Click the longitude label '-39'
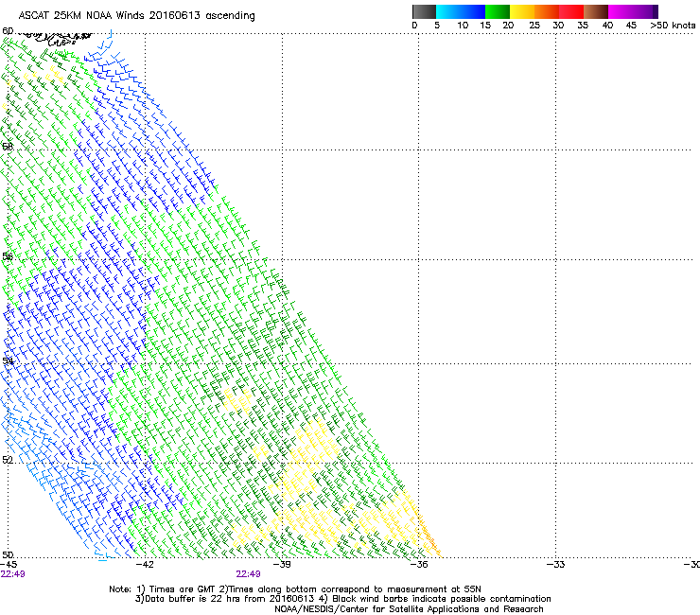The height and width of the screenshot is (615, 700). coord(282,565)
